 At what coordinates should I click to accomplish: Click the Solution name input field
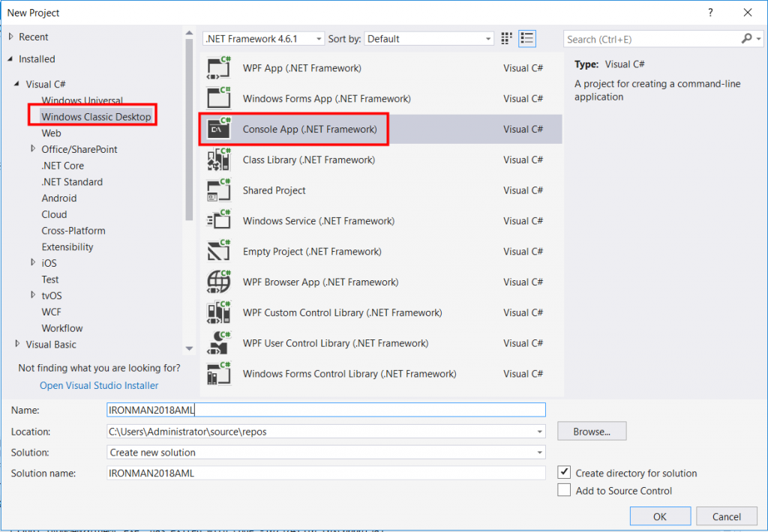[326, 473]
